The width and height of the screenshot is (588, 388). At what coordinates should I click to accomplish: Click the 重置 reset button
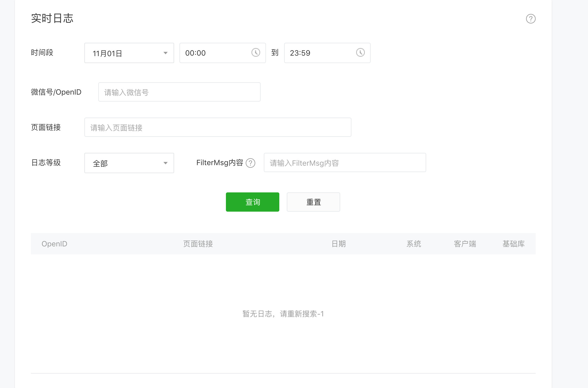[313, 202]
